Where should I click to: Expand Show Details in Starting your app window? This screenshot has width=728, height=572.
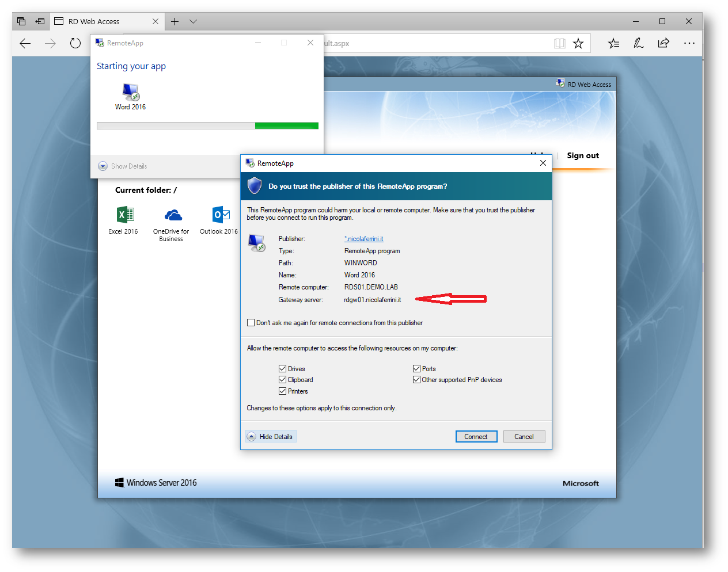click(123, 166)
